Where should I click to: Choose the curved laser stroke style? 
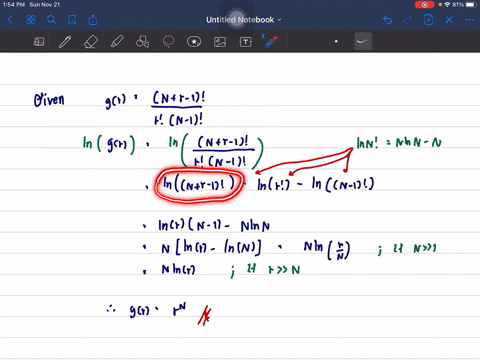(363, 42)
